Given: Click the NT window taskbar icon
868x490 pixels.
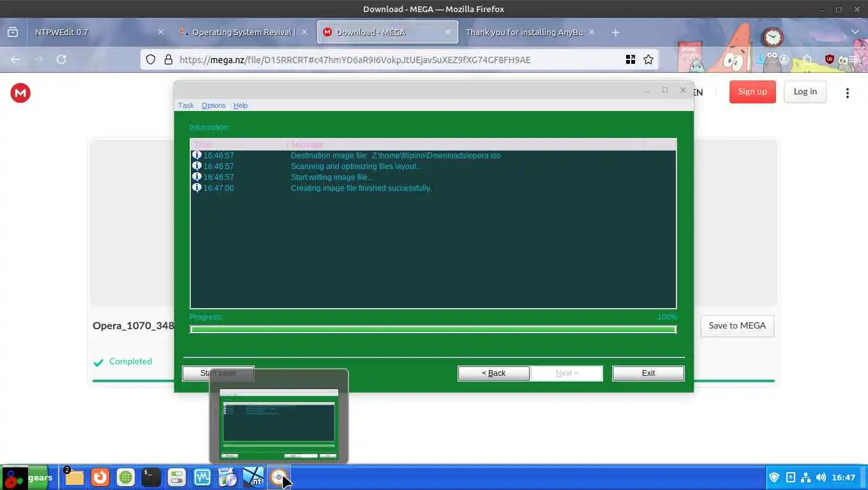Looking at the screenshot, I should point(253,477).
